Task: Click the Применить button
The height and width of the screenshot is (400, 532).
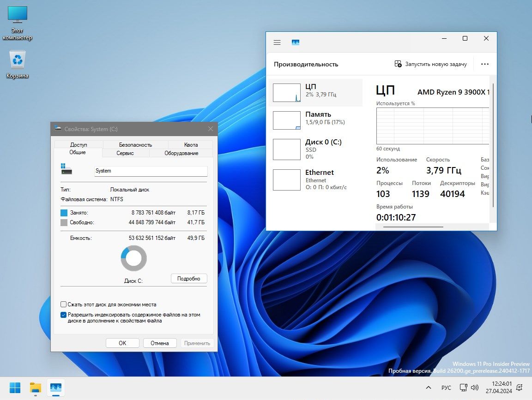Action: (x=197, y=343)
